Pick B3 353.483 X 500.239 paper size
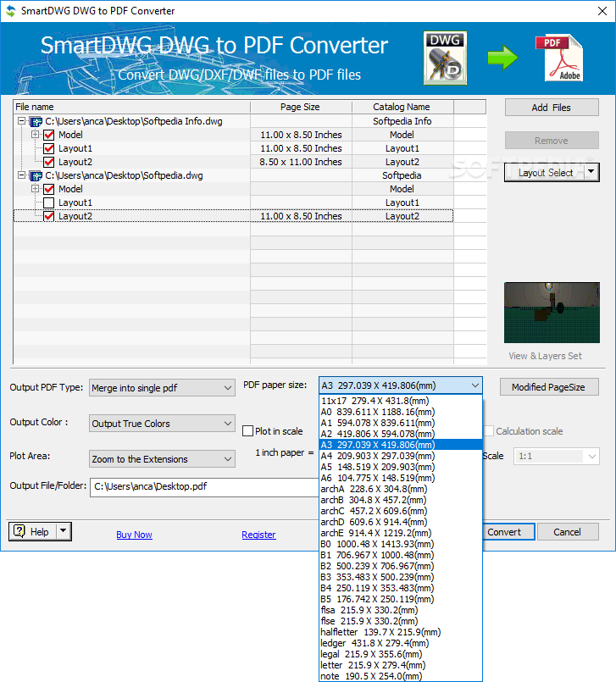Screen dimensions: 616x682 (401, 577)
